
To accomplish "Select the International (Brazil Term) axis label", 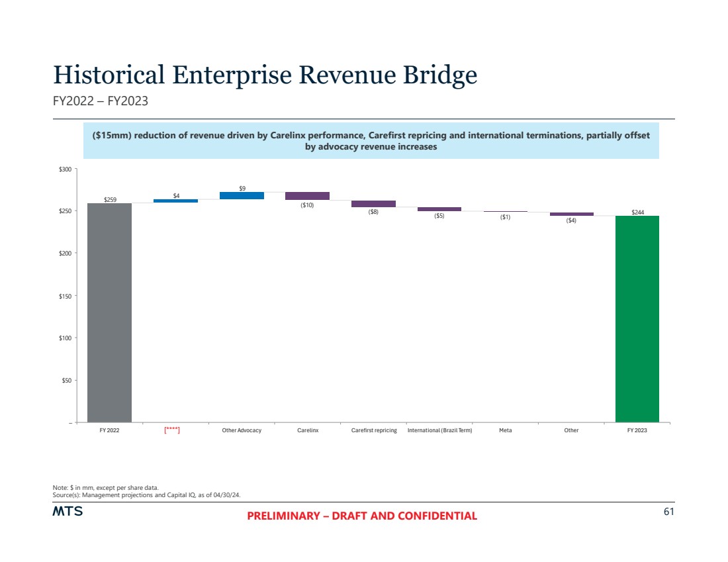I will 439,430.
